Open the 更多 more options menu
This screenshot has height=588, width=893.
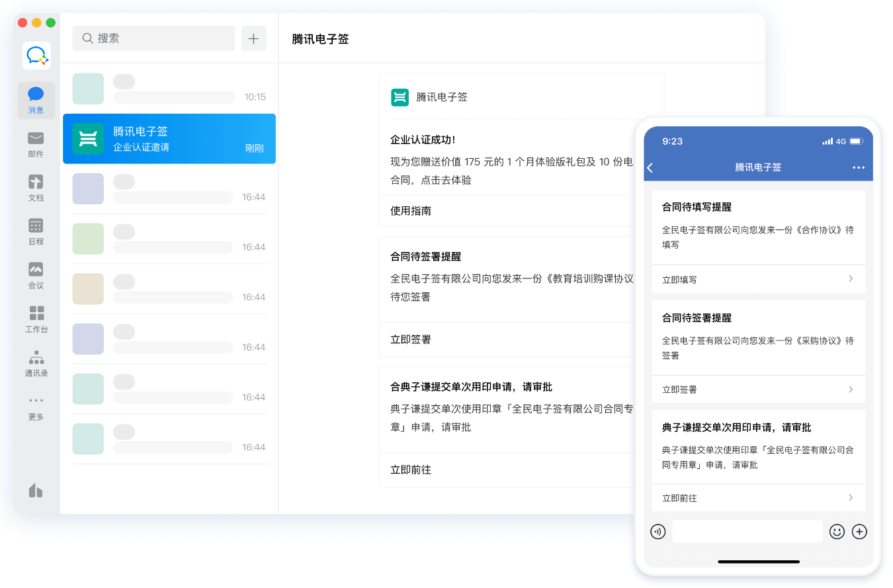(x=36, y=407)
